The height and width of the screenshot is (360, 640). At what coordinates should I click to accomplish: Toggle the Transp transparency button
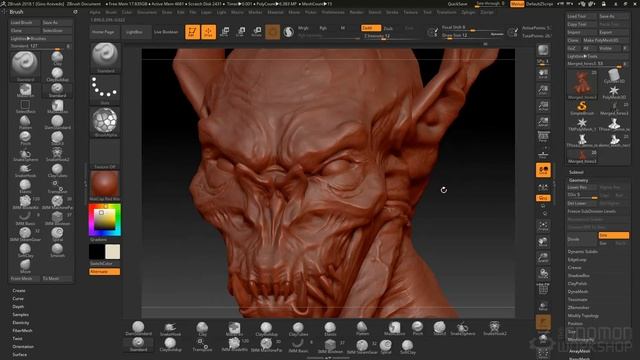click(543, 306)
